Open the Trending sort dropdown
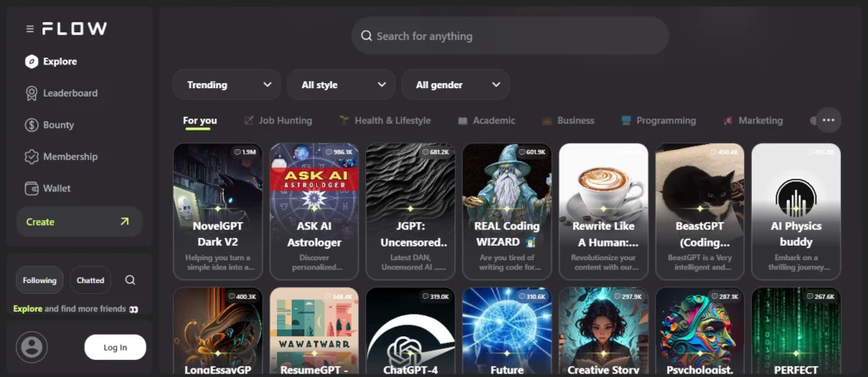 point(226,85)
